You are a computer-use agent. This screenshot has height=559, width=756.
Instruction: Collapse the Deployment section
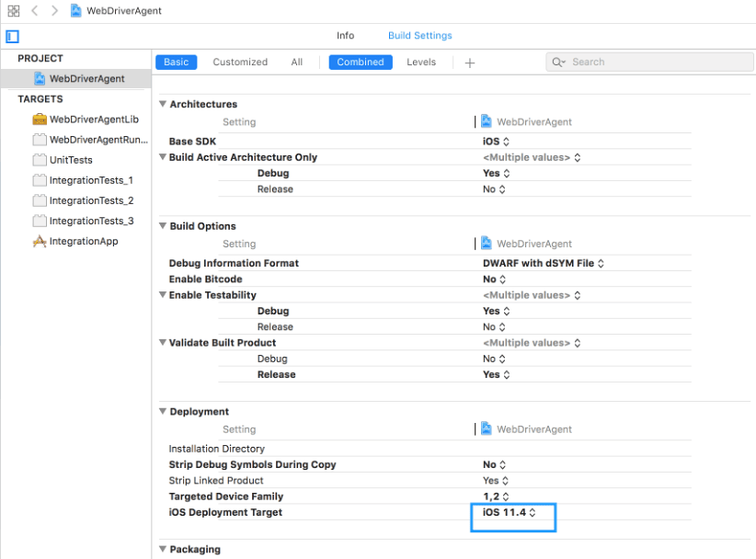tap(163, 411)
